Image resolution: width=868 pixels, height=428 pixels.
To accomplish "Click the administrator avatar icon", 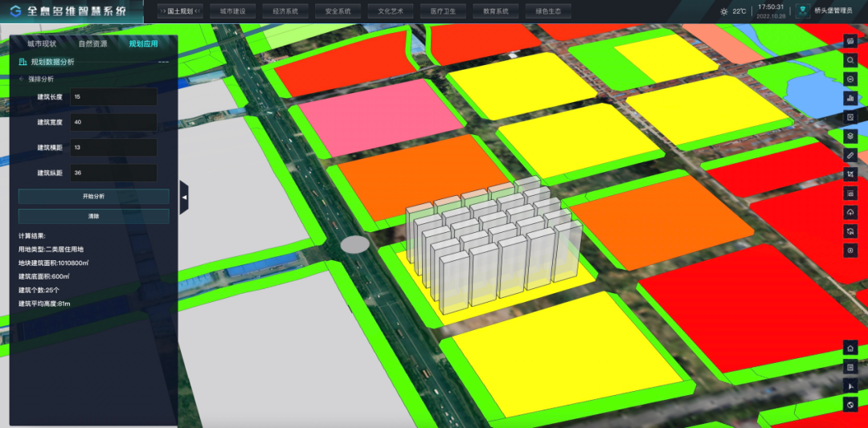I will [x=801, y=11].
